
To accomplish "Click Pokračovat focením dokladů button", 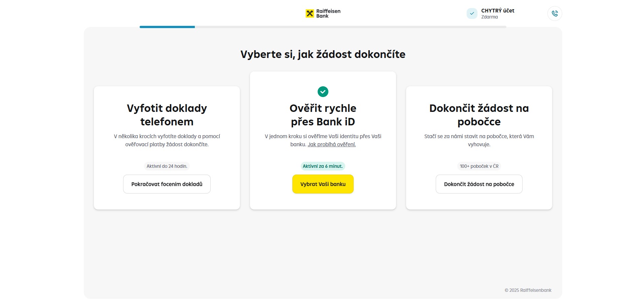I will [167, 184].
